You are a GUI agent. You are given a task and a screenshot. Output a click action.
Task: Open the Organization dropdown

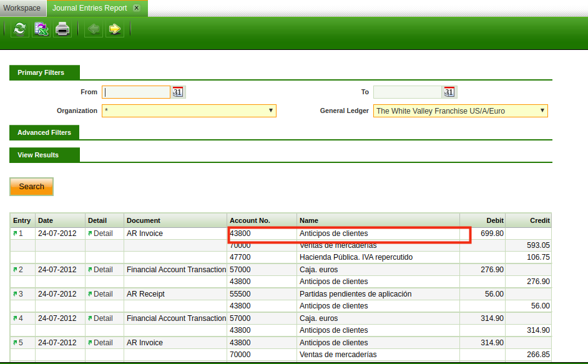coord(189,111)
